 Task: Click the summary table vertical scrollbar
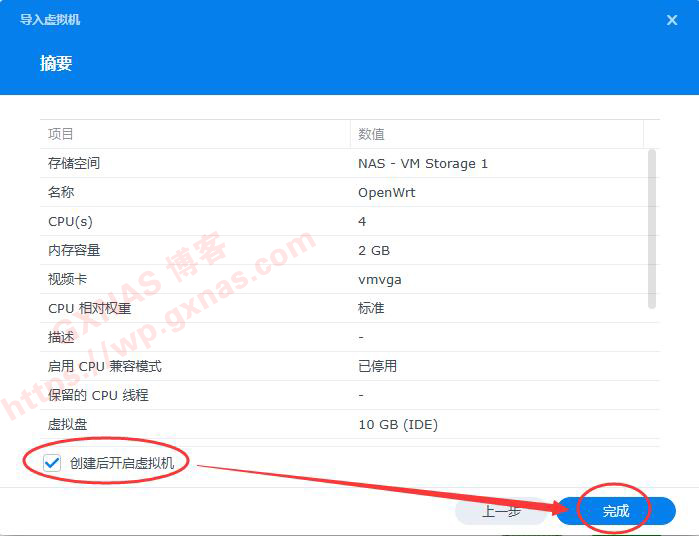click(653, 228)
